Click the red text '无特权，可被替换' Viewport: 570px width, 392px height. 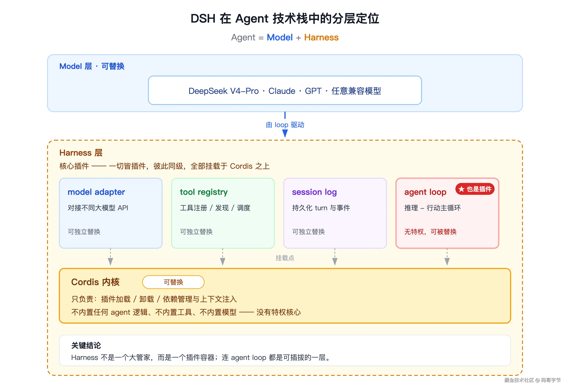pyautogui.click(x=430, y=232)
